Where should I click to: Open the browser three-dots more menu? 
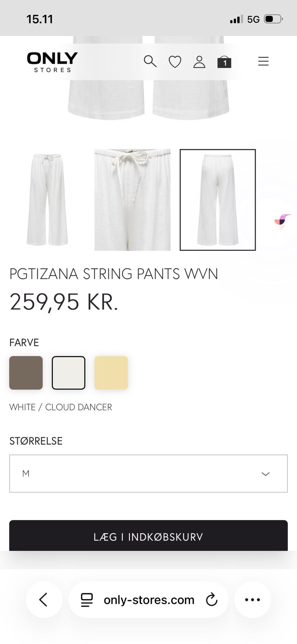[252, 599]
